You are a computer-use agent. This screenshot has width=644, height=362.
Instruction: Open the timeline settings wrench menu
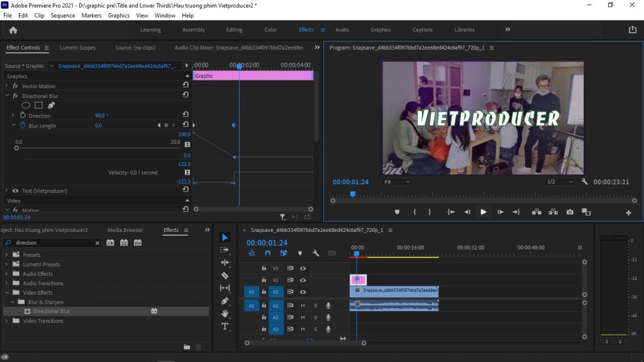click(316, 254)
